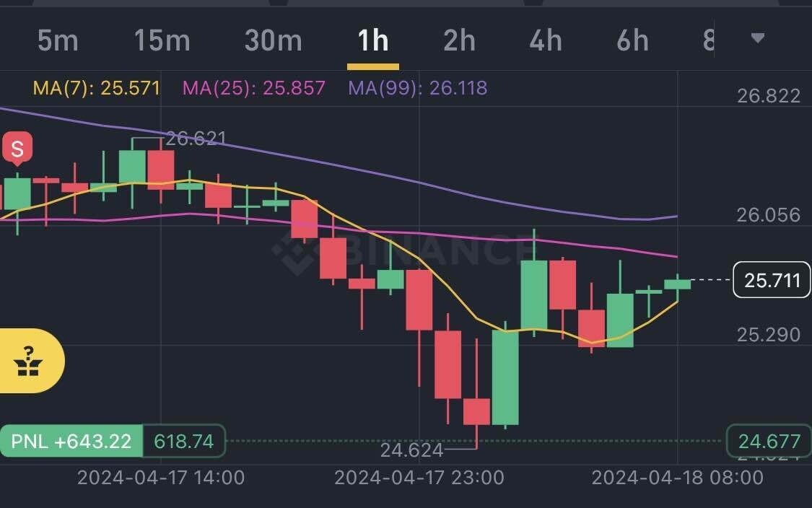This screenshot has height=508, width=812.
Task: Tap the MA(25) indicator value
Action: pos(254,89)
